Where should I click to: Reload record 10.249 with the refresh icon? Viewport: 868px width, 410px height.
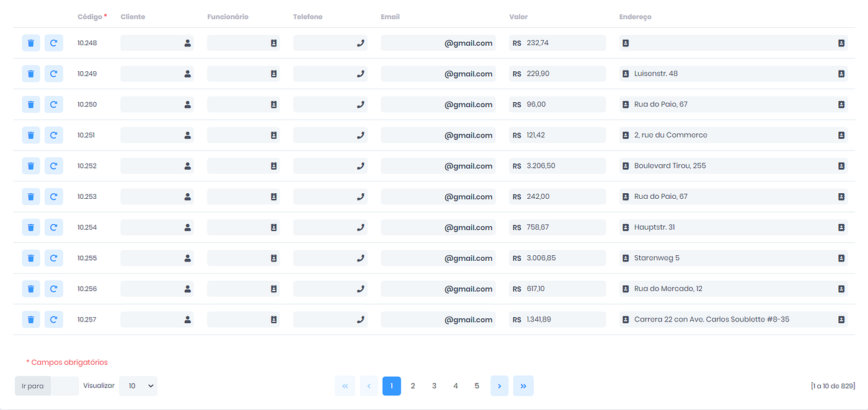tap(53, 73)
